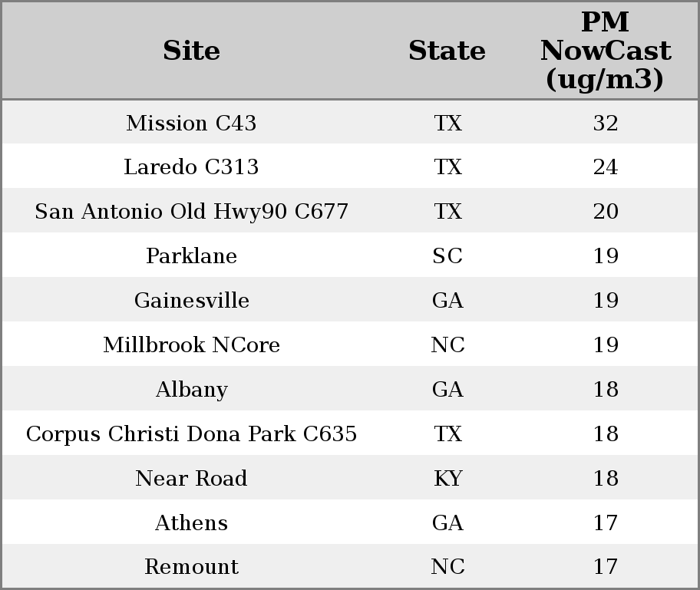
Task: Click the KY state cell for Near Road
Action: pos(447,478)
